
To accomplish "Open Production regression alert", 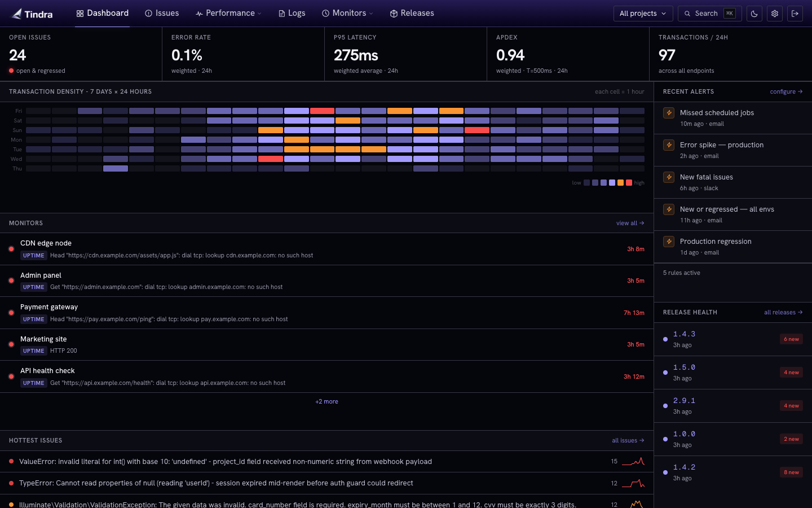I will point(733,247).
